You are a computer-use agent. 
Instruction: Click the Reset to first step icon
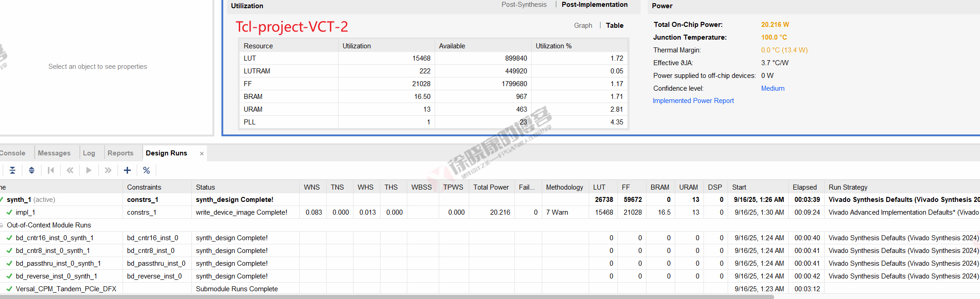click(x=51, y=170)
